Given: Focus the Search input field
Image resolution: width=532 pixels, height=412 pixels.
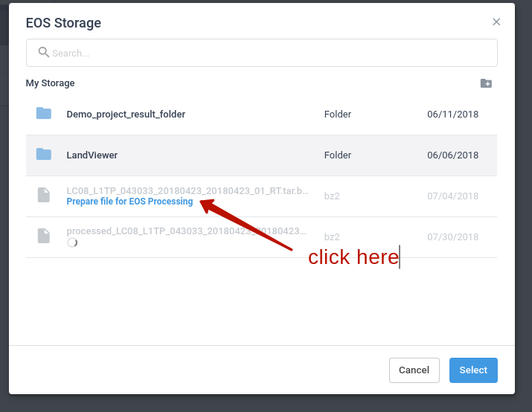Looking at the screenshot, I should [268, 53].
